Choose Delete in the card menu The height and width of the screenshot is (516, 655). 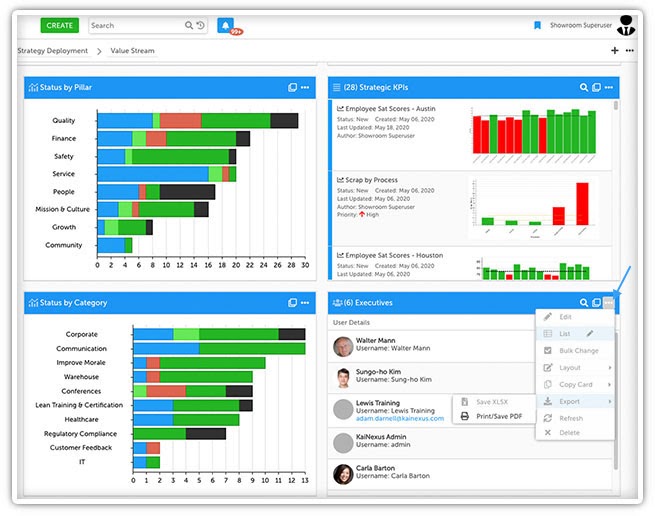(x=575, y=433)
